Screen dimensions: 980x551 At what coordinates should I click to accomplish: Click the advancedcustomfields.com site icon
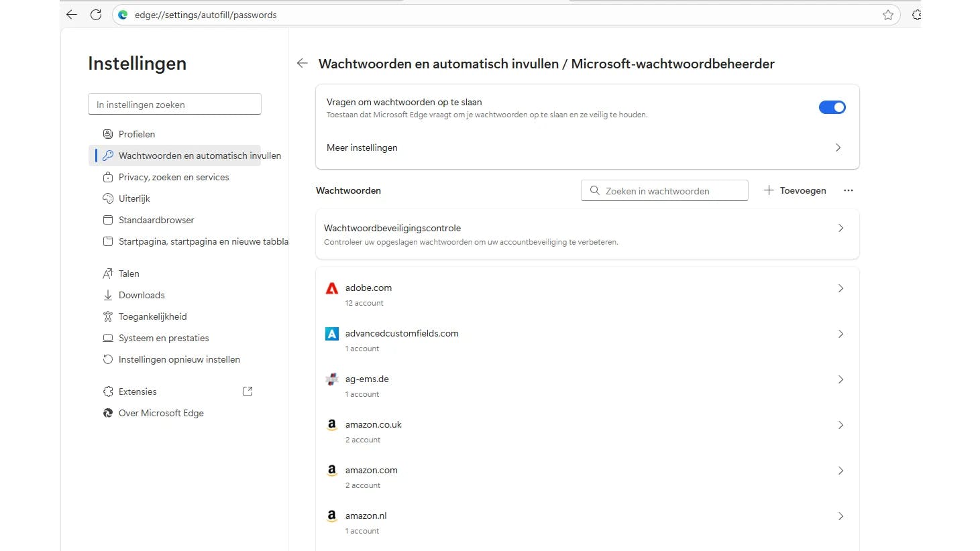[x=331, y=334]
